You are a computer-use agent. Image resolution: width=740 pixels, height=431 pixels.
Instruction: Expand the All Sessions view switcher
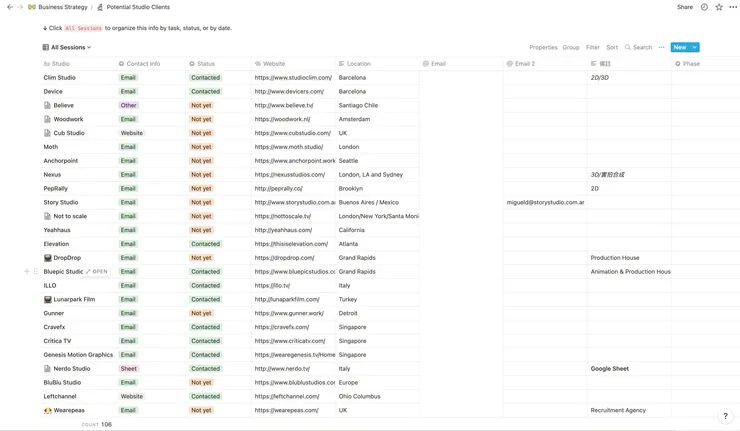(67, 47)
